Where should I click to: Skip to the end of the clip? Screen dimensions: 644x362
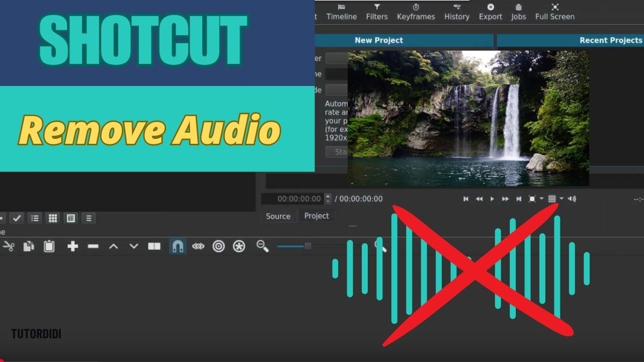pyautogui.click(x=519, y=199)
